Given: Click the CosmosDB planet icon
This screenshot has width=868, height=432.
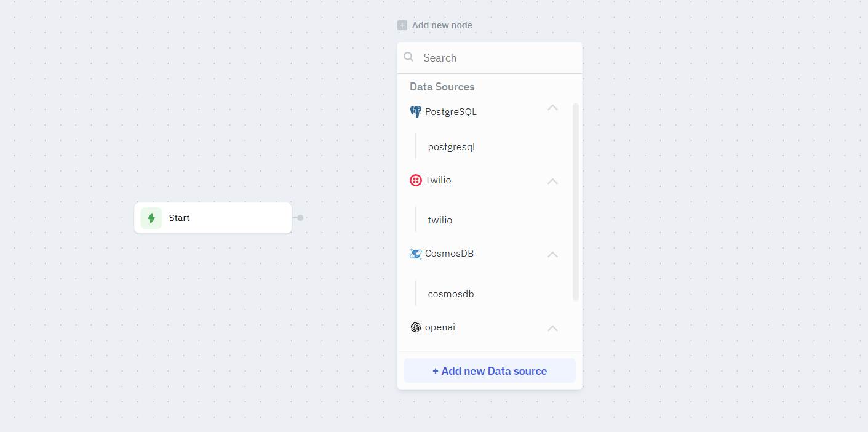Looking at the screenshot, I should (x=416, y=254).
